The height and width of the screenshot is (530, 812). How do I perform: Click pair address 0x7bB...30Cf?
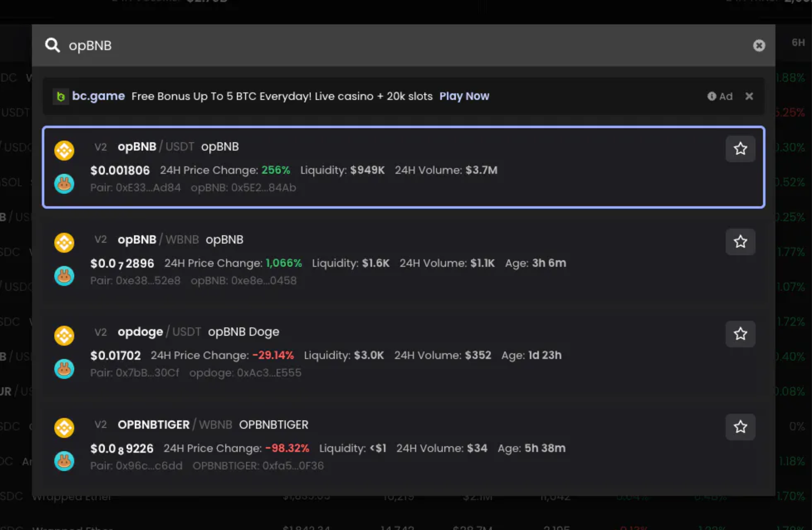[147, 372]
